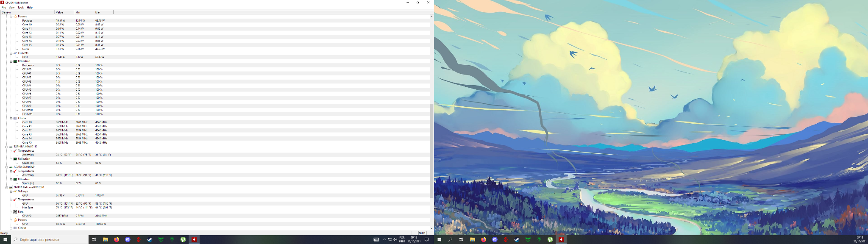Click the 180.48 W GPU max power
The image size is (868, 244).
100,224
